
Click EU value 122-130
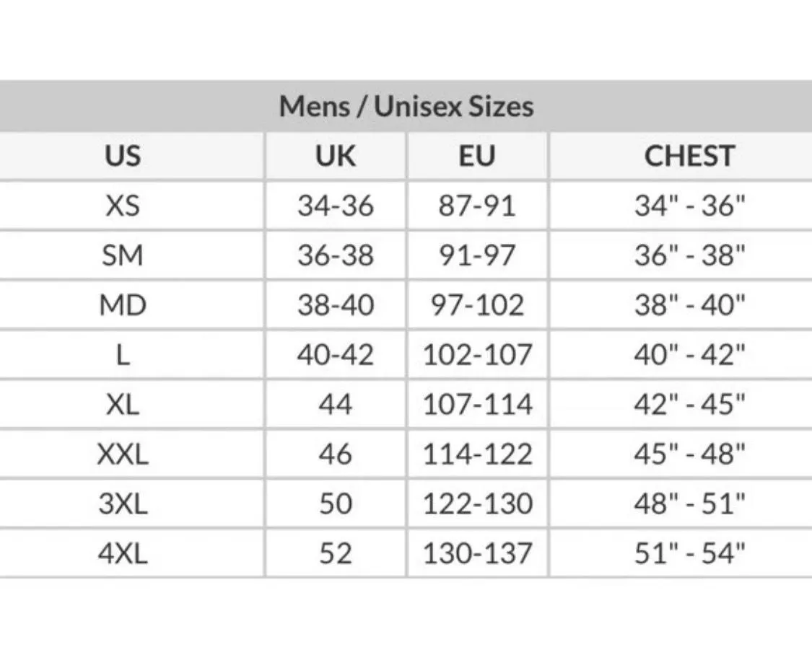(477, 504)
